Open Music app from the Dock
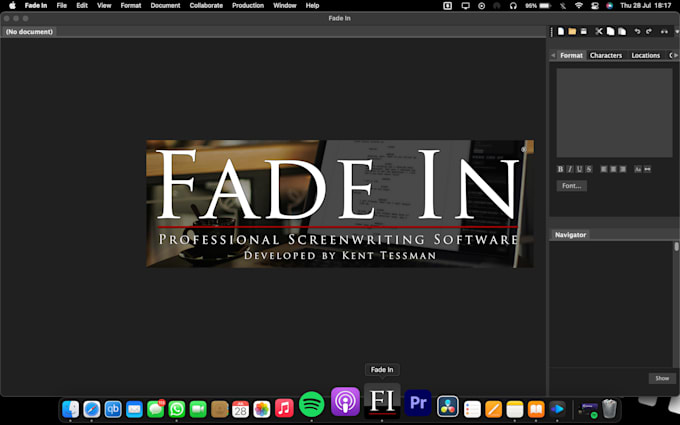This screenshot has height=425, width=680. (284, 409)
